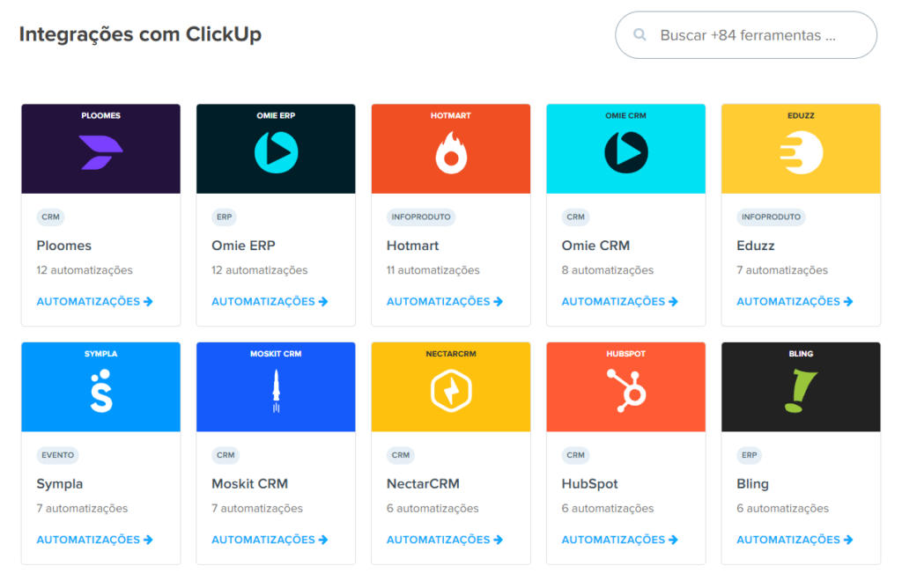The width and height of the screenshot is (902, 588).
Task: Click the EVENTO tag on the Sympla card
Action: pyautogui.click(x=58, y=455)
